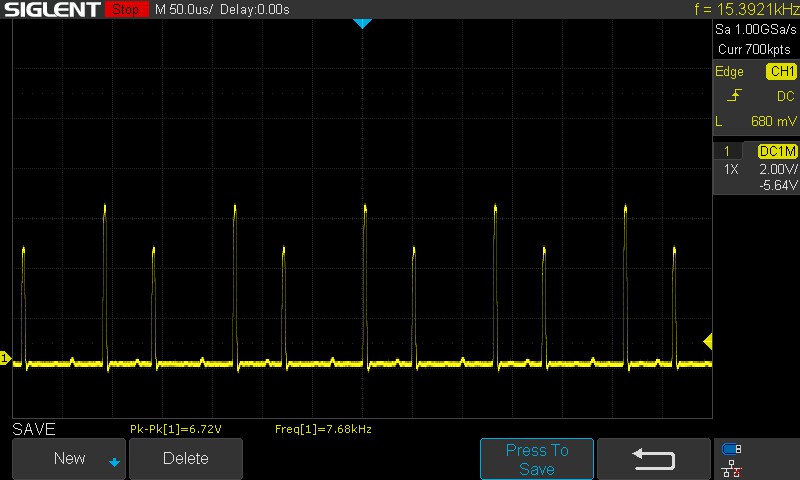The width and height of the screenshot is (800, 480).
Task: Click the USB drive status icon
Action: tap(731, 449)
